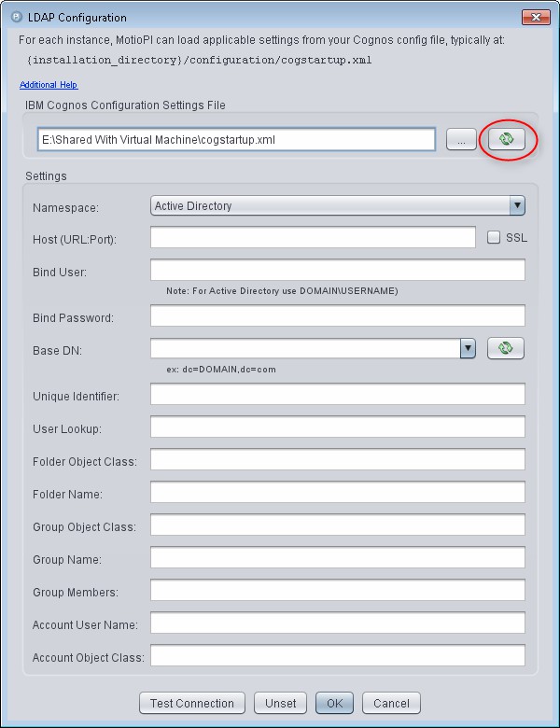
Task: Click the Unset button
Action: coord(280,703)
